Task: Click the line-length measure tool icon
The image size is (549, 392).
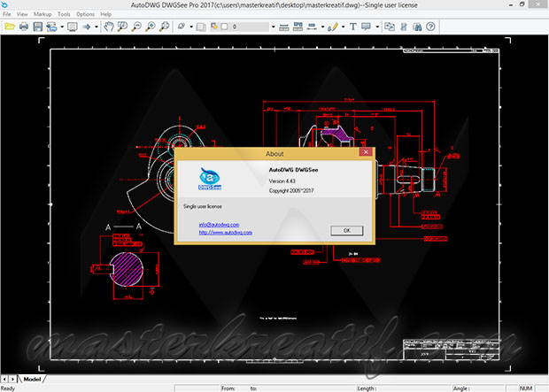Action: pos(284,27)
